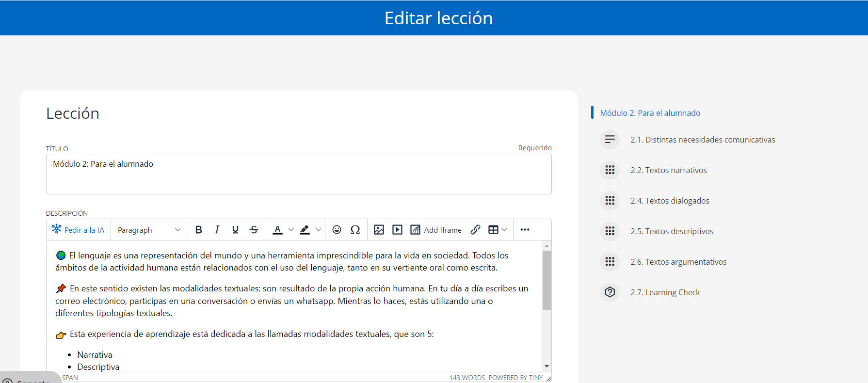Click the grid icon beside 2.2 Textos narrativos
868x383 pixels.
(x=610, y=170)
